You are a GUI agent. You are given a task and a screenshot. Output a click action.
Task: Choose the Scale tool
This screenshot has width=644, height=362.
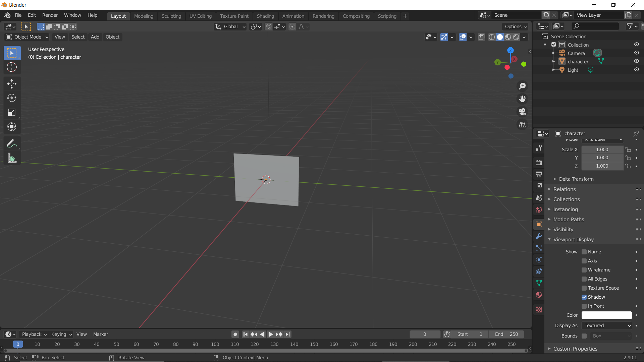point(12,112)
